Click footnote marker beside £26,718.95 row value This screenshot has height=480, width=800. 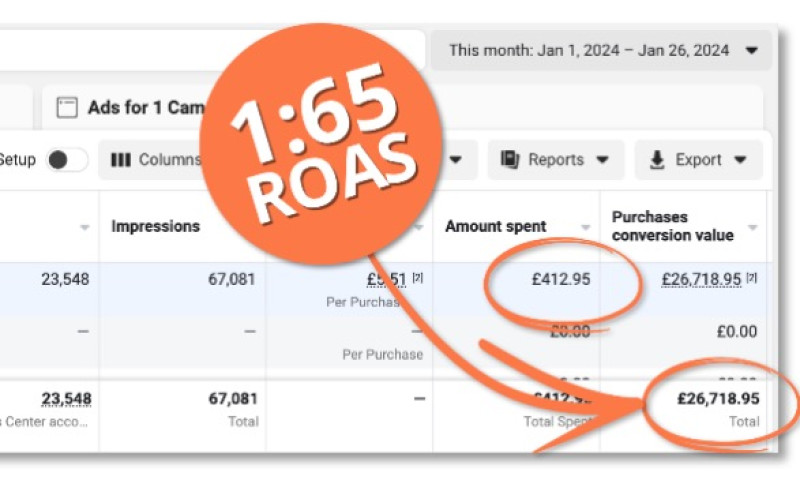point(751,279)
